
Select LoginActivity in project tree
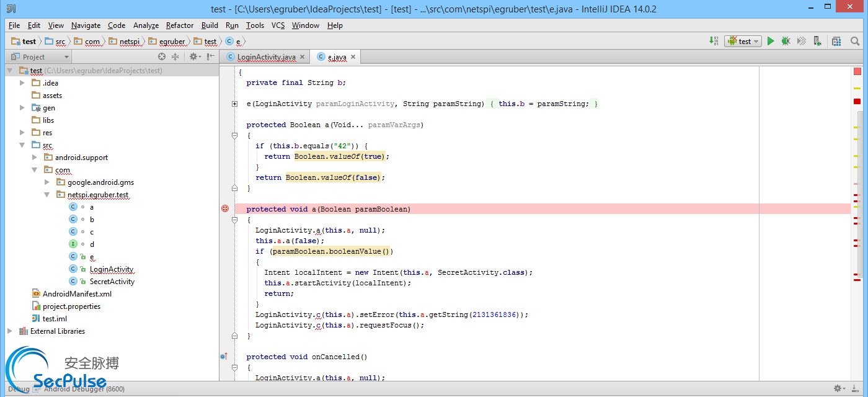pos(112,269)
